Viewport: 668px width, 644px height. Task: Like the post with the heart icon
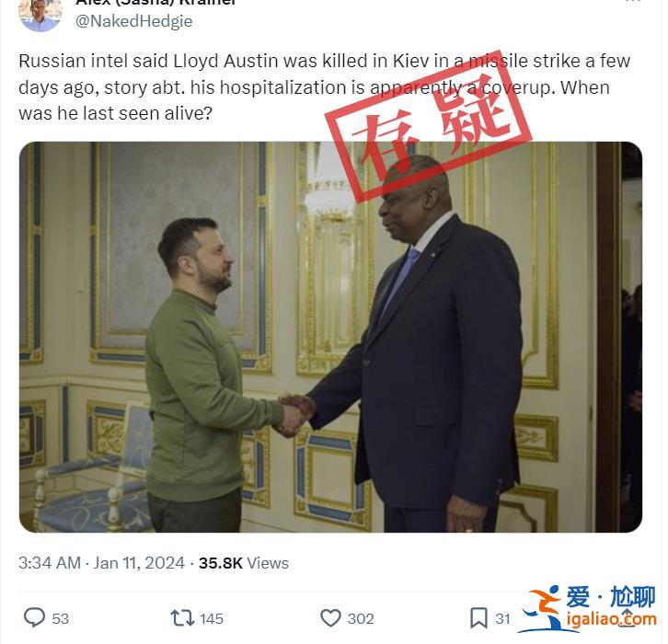330,618
